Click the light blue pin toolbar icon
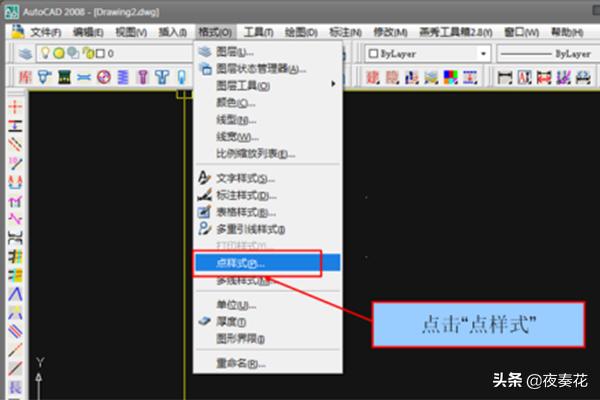 (181, 77)
